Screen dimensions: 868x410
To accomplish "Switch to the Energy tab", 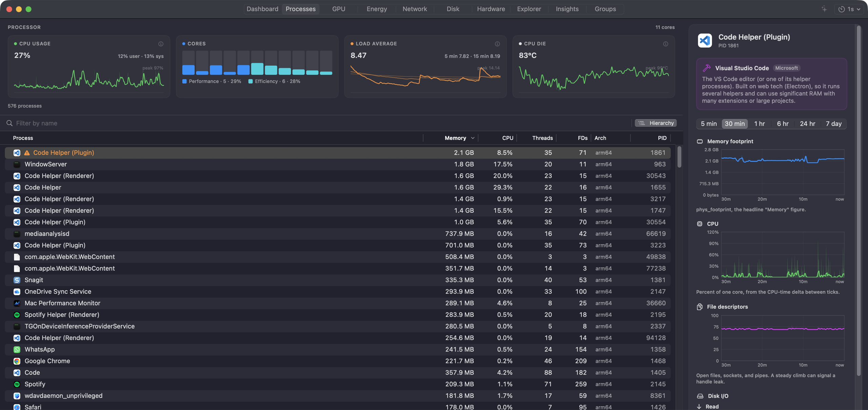I will [x=376, y=9].
